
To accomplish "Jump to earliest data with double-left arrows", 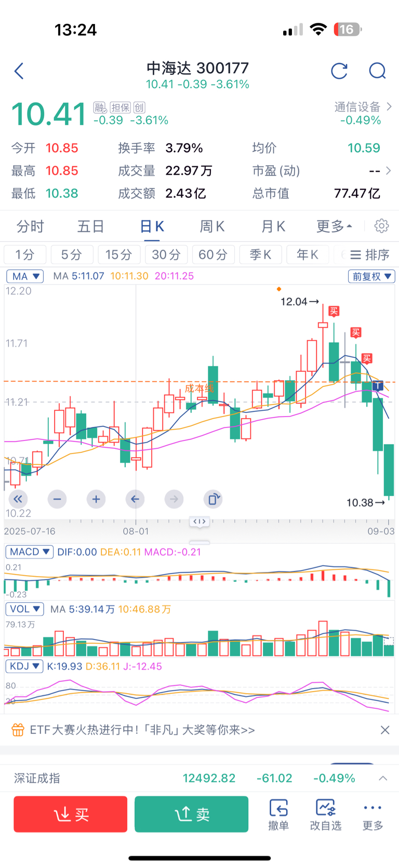I will coord(18,499).
